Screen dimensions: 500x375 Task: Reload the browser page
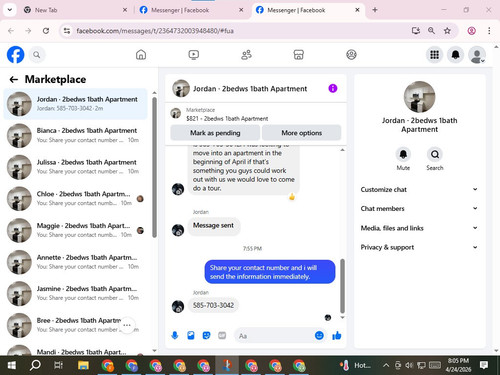[x=46, y=31]
